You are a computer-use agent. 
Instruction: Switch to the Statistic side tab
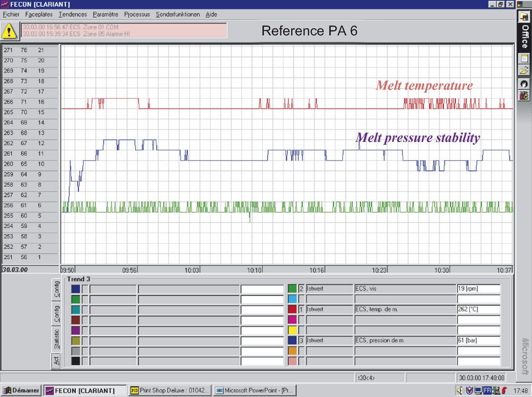click(56, 339)
